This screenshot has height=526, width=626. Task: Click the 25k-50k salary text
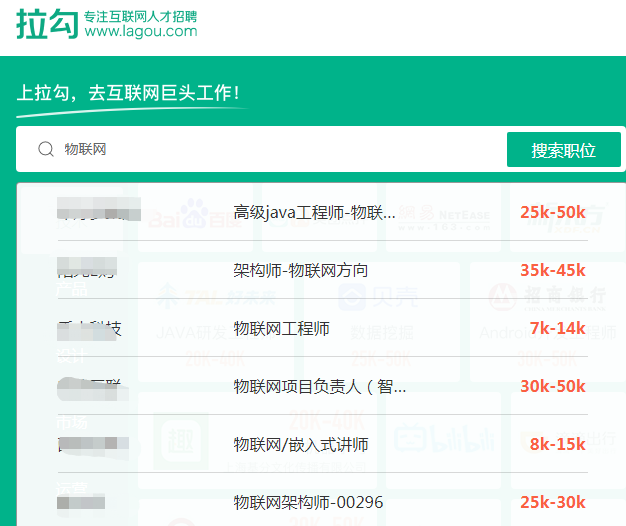[553, 212]
